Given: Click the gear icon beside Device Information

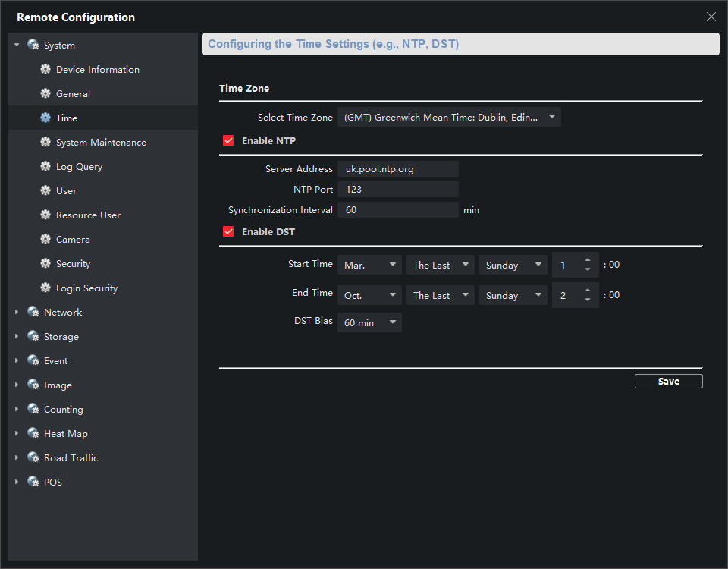Looking at the screenshot, I should pos(45,70).
